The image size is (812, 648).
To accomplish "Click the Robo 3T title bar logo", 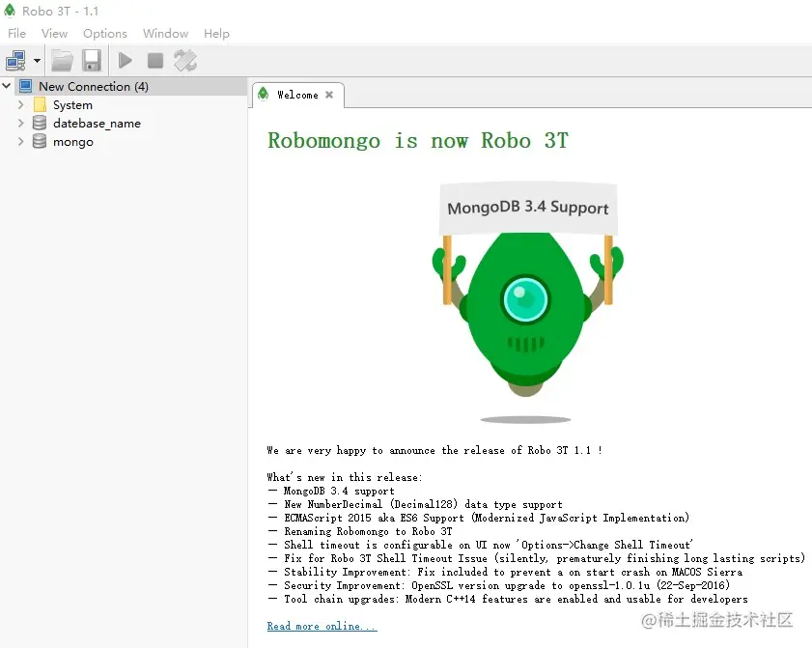I will [x=10, y=11].
